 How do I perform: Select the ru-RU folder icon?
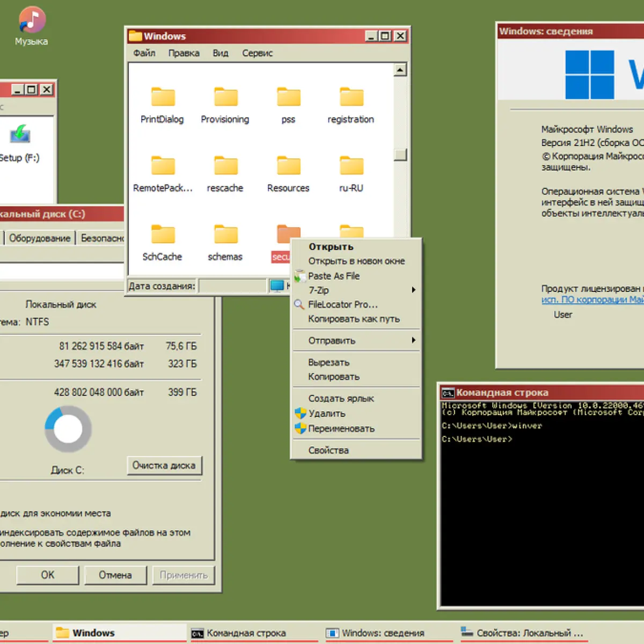pos(352,166)
